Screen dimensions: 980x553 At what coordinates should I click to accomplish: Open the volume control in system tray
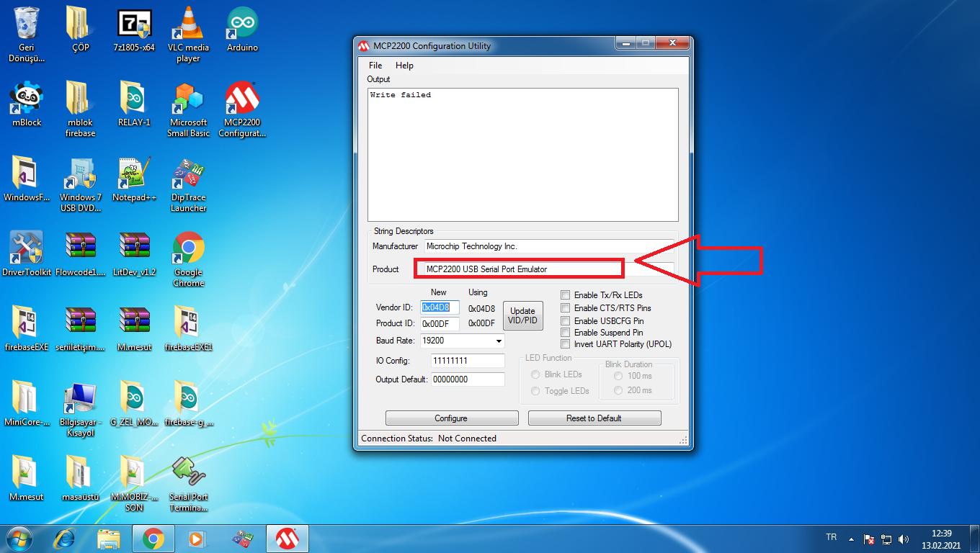[904, 539]
